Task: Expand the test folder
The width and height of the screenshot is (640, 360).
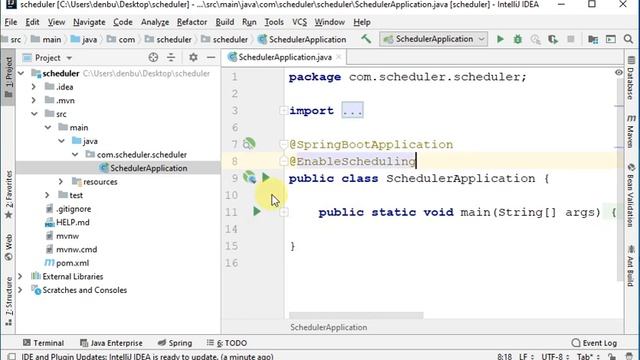Action: click(47, 195)
